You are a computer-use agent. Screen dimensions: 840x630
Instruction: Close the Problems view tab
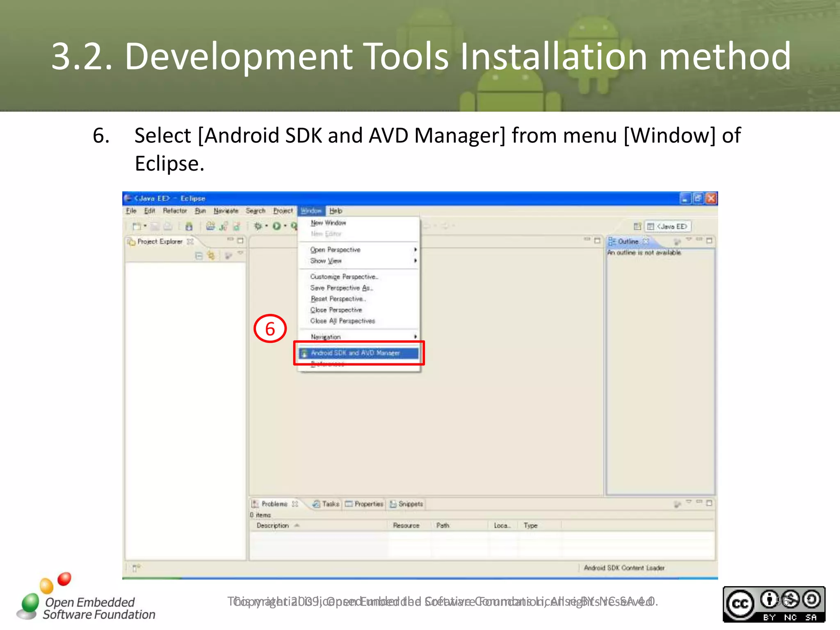tap(295, 504)
